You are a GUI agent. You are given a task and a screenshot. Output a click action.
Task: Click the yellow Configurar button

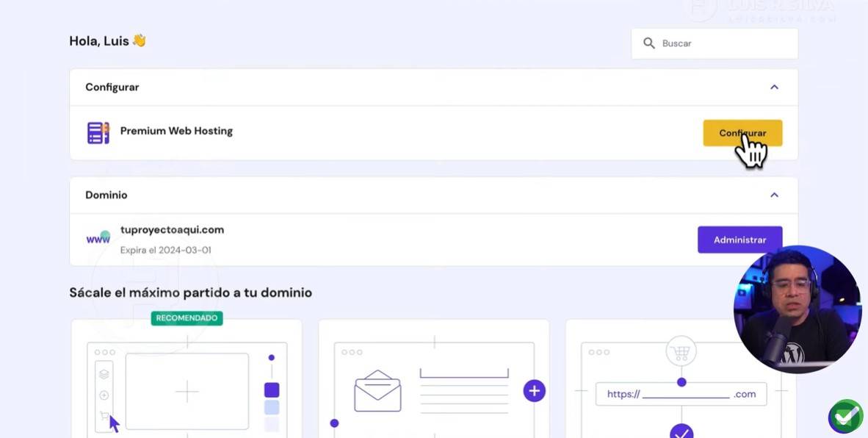742,133
